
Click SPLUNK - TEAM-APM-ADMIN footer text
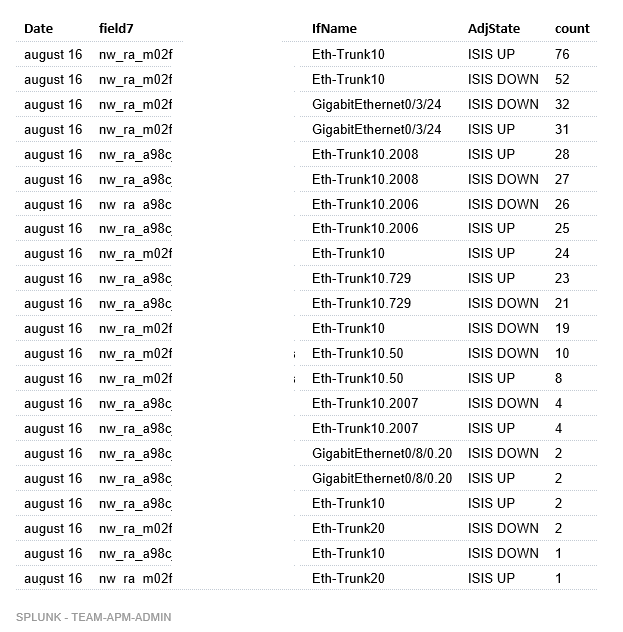[x=93, y=617]
